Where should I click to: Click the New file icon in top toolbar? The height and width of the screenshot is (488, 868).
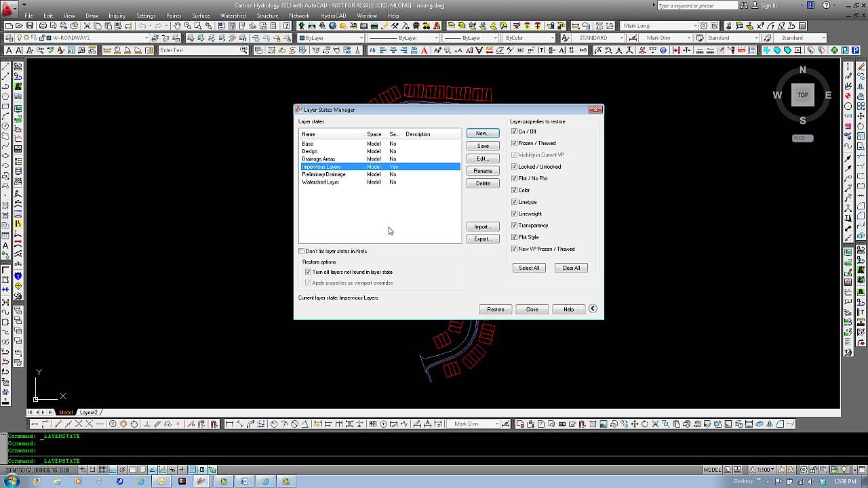pyautogui.click(x=9, y=26)
